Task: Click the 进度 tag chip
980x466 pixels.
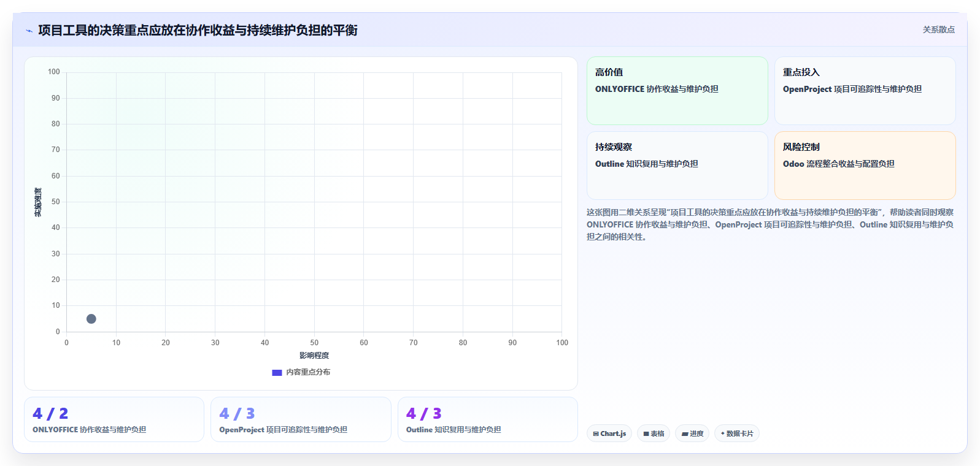Action: (x=692, y=434)
